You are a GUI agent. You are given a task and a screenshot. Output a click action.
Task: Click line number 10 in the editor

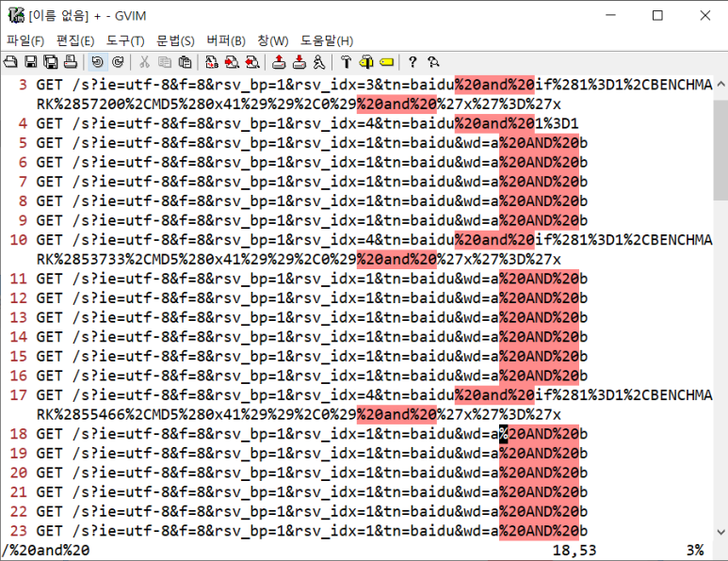pyautogui.click(x=19, y=240)
